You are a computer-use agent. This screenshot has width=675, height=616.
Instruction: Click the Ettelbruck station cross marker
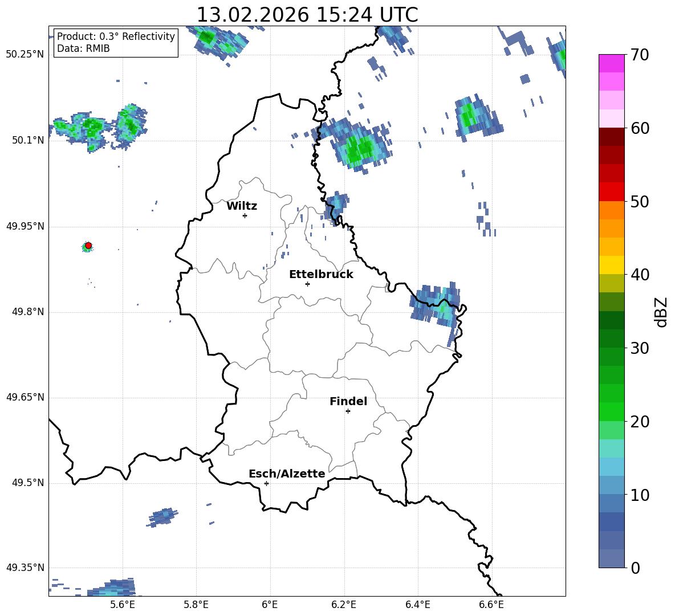click(x=307, y=284)
